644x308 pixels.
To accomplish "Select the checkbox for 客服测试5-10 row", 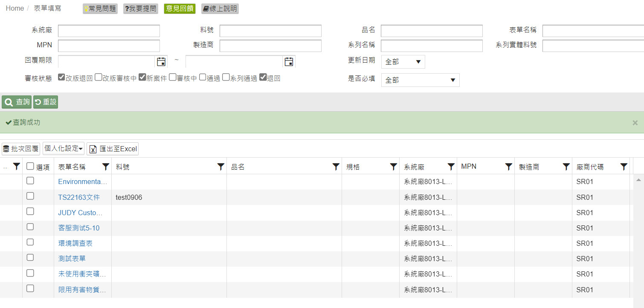I will click(x=30, y=227).
